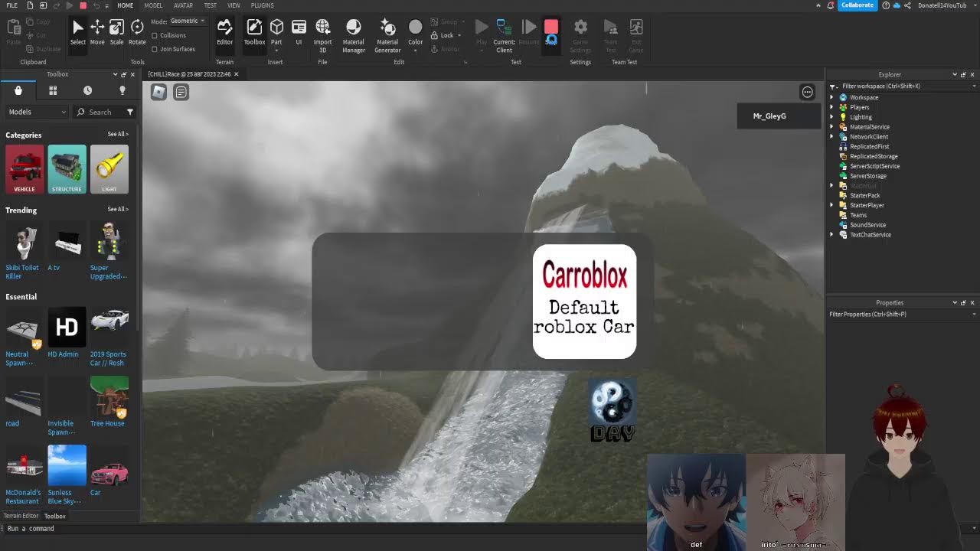This screenshot has height=551, width=980.
Task: Click Import 3D
Action: 322,36
